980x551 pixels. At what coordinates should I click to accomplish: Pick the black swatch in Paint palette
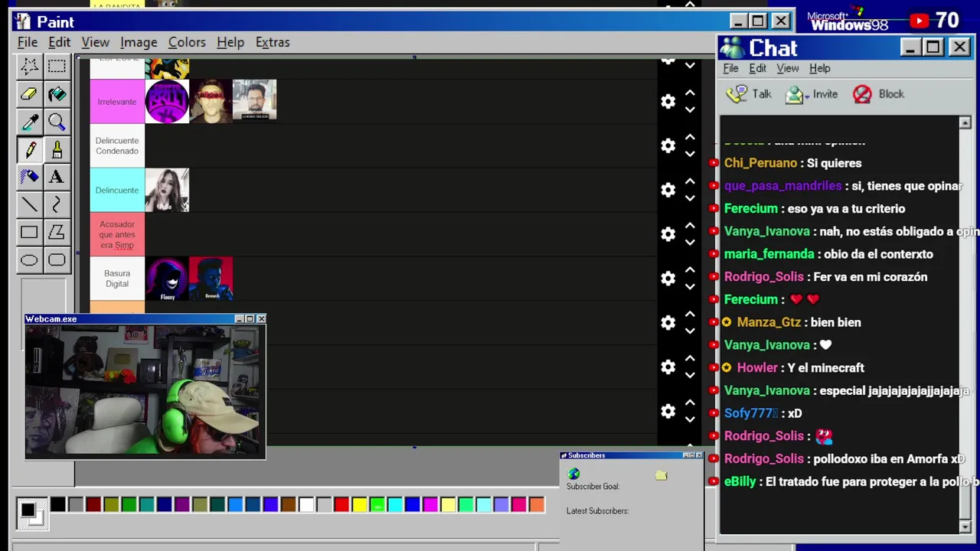click(x=58, y=504)
